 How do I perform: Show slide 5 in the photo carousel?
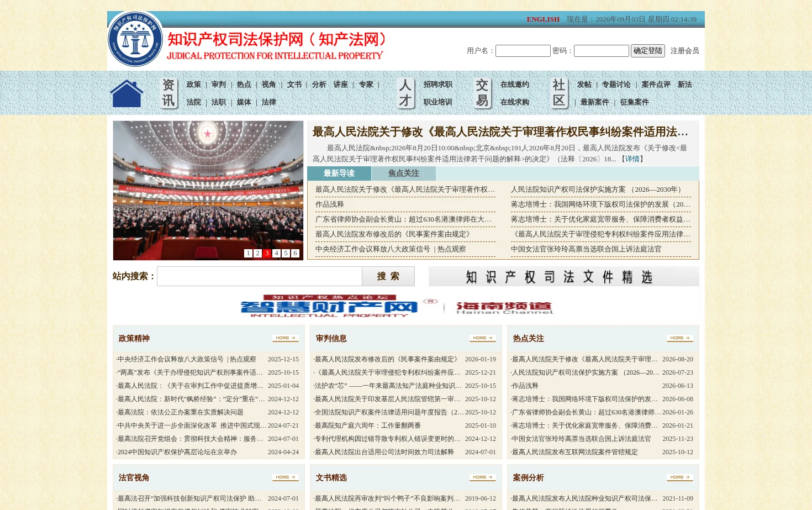click(286, 253)
